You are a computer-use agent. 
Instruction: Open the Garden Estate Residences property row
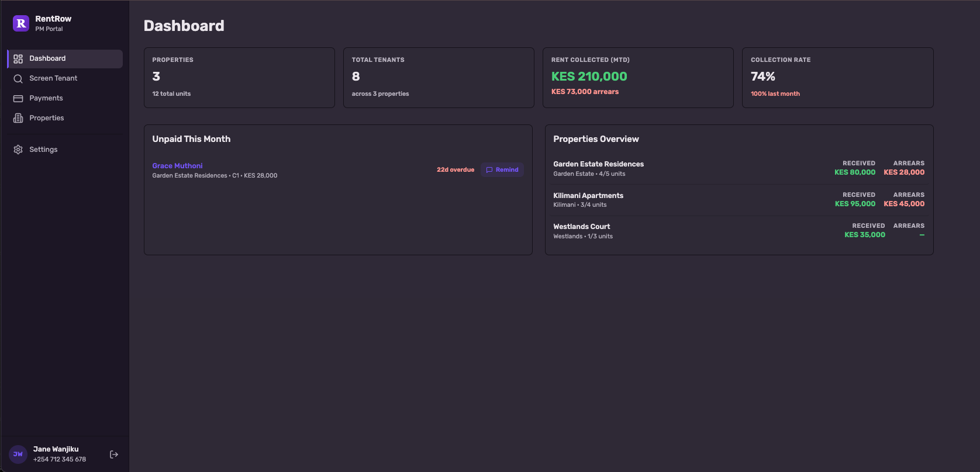tap(739, 169)
